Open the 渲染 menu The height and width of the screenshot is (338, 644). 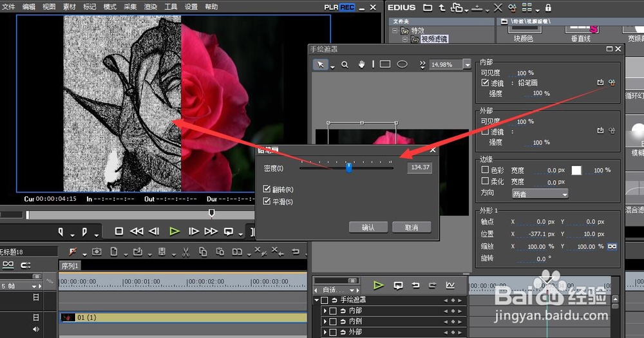[x=151, y=6]
